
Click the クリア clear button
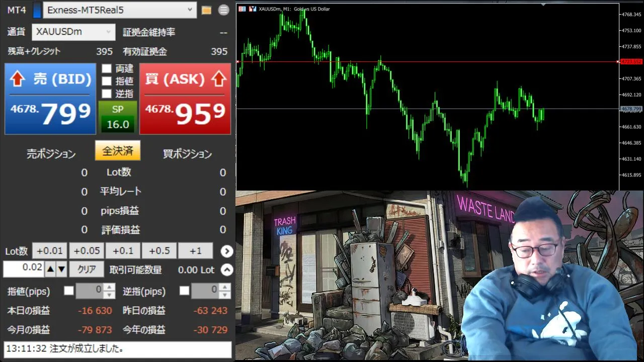87,269
